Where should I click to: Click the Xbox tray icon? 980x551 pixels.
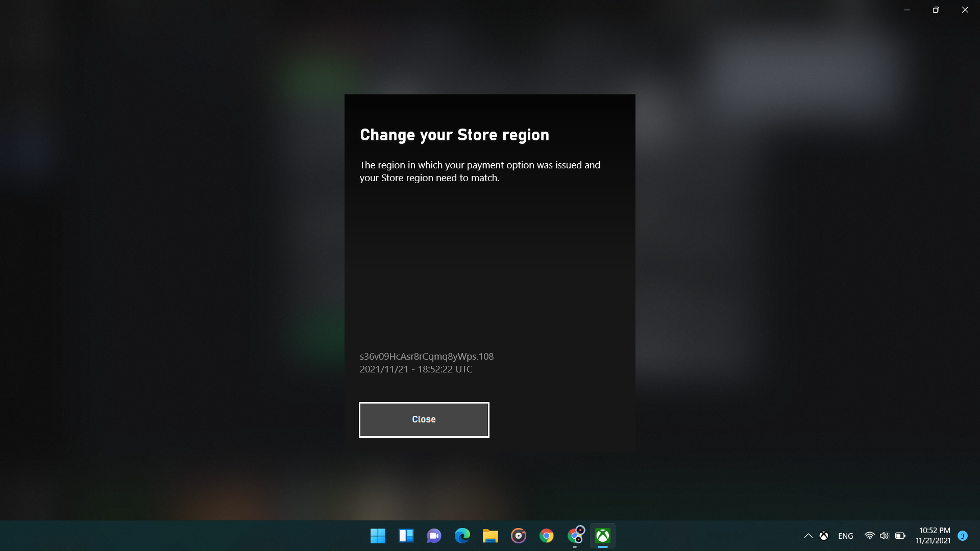click(x=824, y=536)
